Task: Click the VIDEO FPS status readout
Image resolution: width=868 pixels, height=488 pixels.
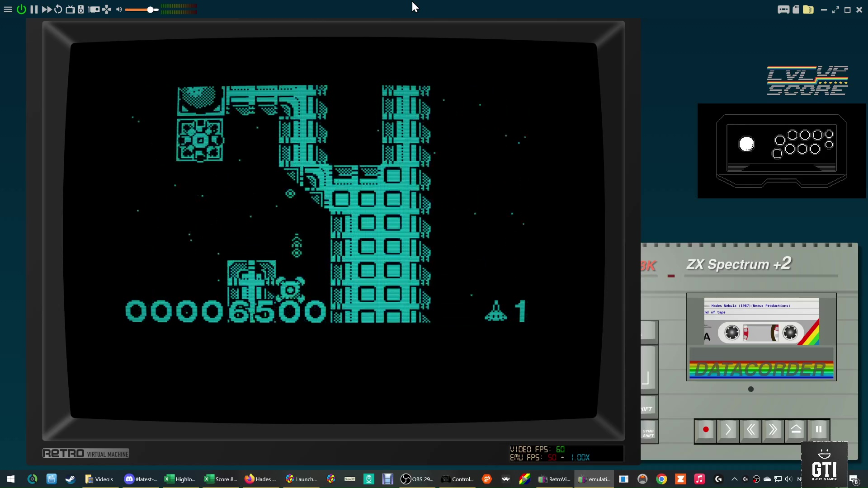Action: (537, 449)
